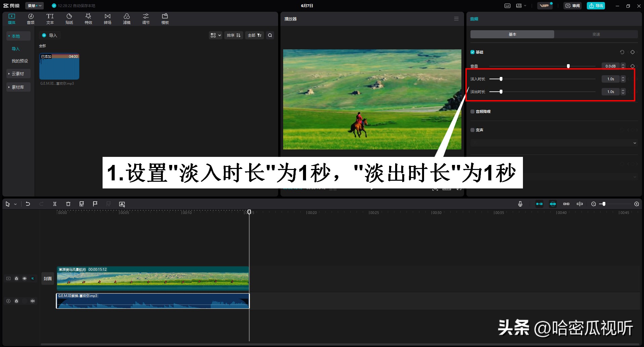Open the 排序 (sort) dropdown above media list
Viewport: 644px width, 347px height.
(x=234, y=35)
